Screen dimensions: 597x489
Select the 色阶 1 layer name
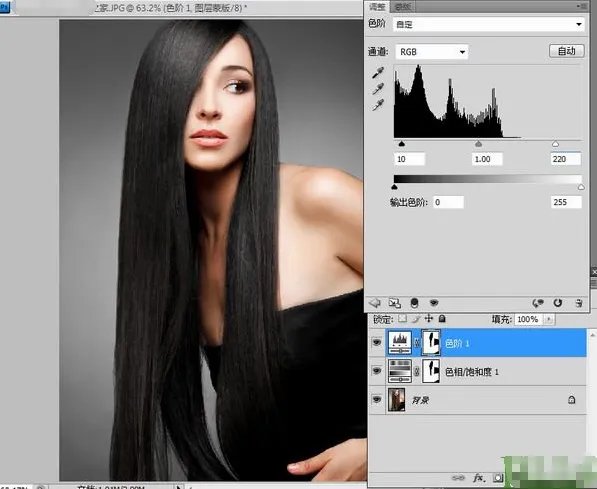tap(457, 343)
